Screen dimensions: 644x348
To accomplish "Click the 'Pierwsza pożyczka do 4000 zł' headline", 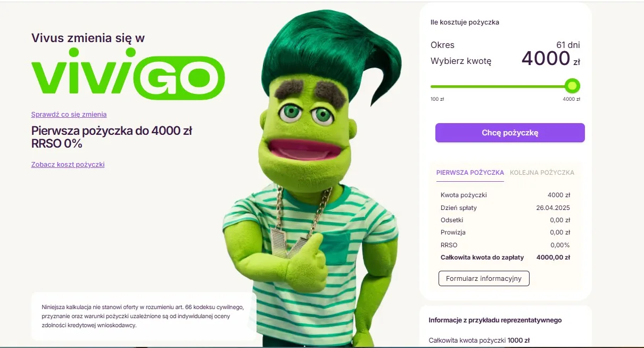I will click(x=111, y=131).
